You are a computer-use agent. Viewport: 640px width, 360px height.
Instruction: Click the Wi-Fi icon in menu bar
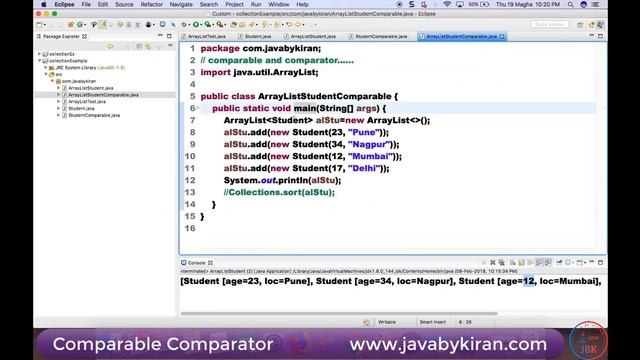pyautogui.click(x=447, y=4)
